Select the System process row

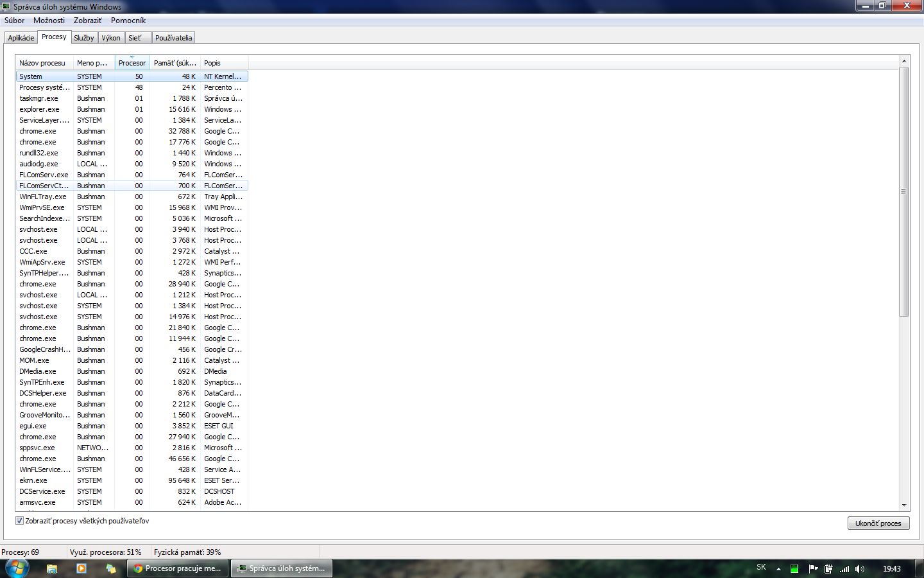click(132, 76)
